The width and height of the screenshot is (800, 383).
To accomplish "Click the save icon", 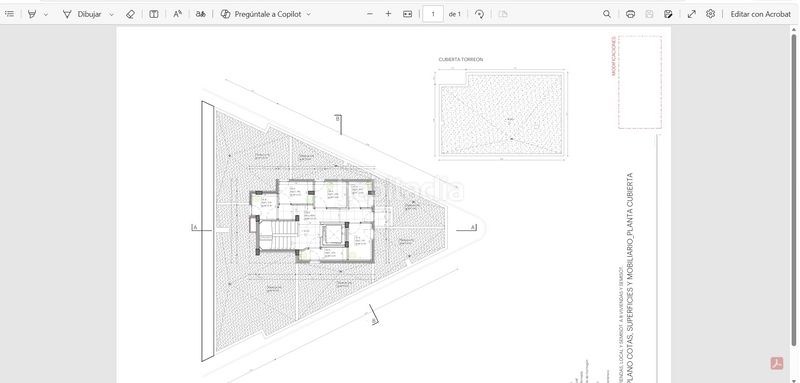I will tap(649, 14).
